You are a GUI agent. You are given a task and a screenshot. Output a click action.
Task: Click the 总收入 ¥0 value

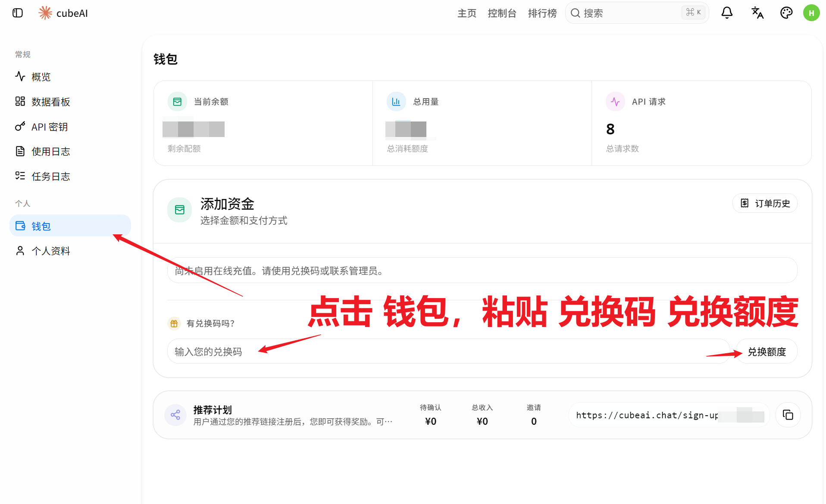482,421
